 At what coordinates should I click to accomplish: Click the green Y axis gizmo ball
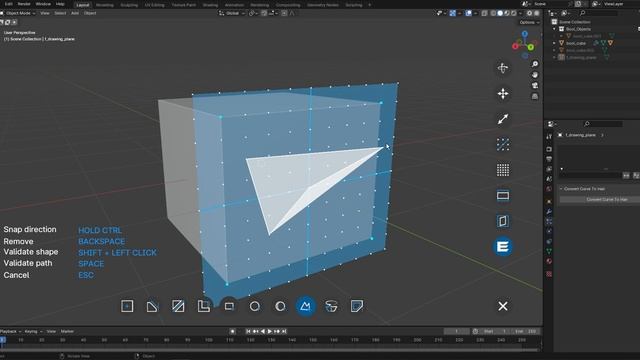pos(531,47)
